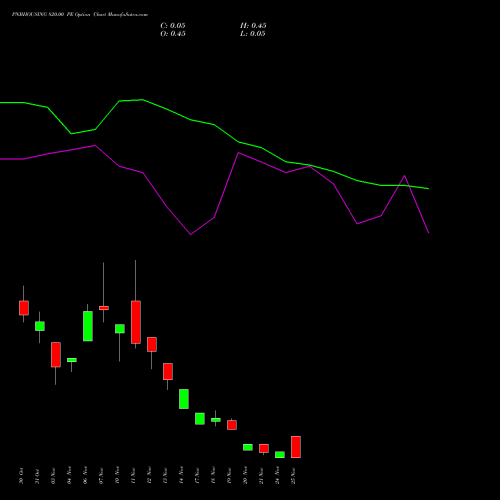Image resolution: width=500 pixels, height=500 pixels.
Task: Select the green candlestick above 20 Nov
Action: 248,447
